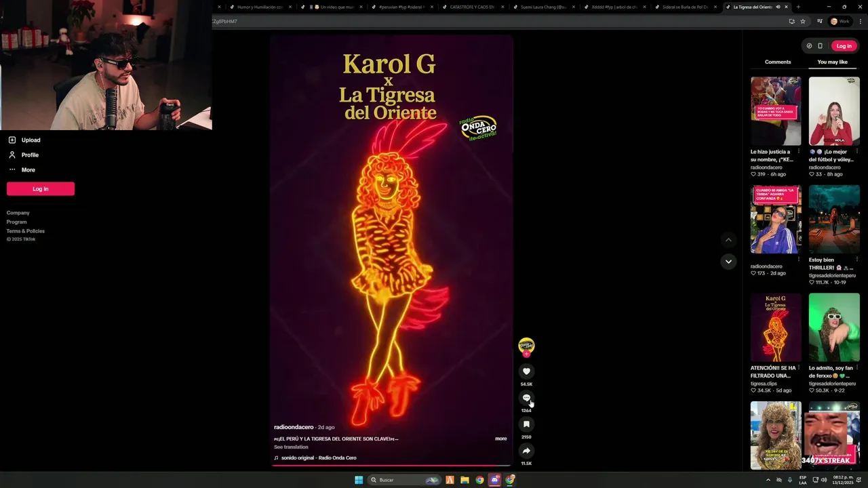Screen dimensions: 868x488
Task: Share the video using the arrow icon
Action: (526, 451)
